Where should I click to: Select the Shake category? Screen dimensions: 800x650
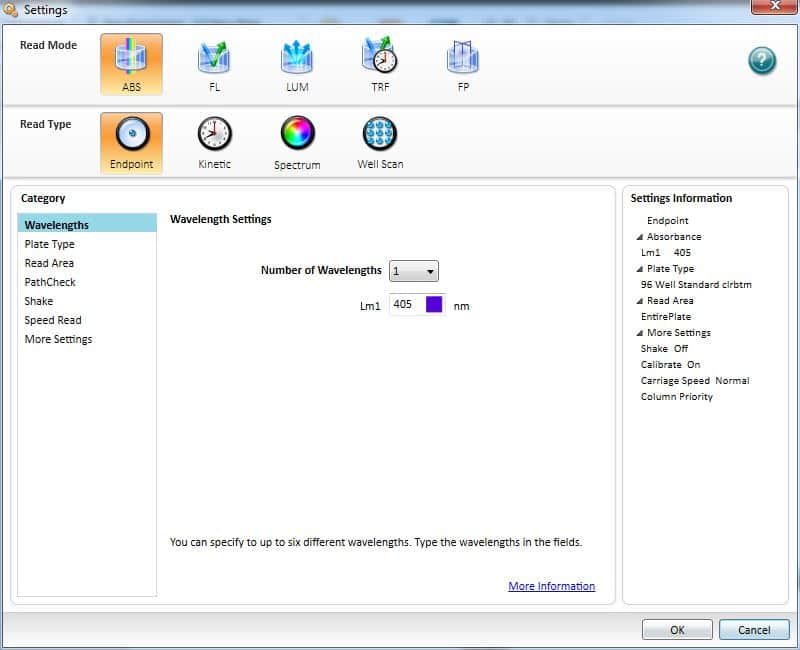pos(87,301)
